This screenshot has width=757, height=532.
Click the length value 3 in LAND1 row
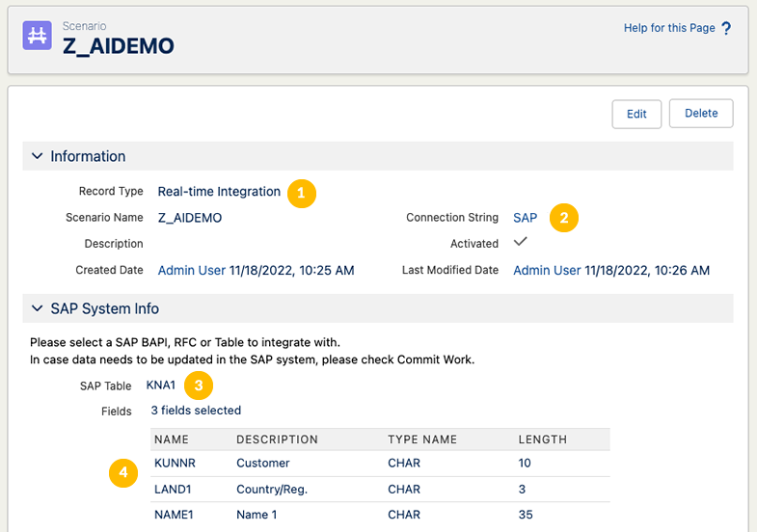click(x=522, y=489)
